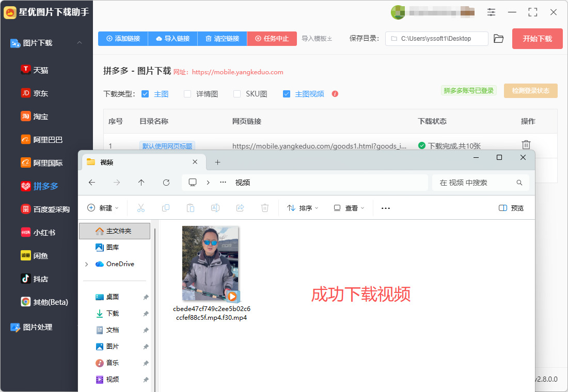Select the 阿里巴巴 entry in sidebar

tap(42, 139)
